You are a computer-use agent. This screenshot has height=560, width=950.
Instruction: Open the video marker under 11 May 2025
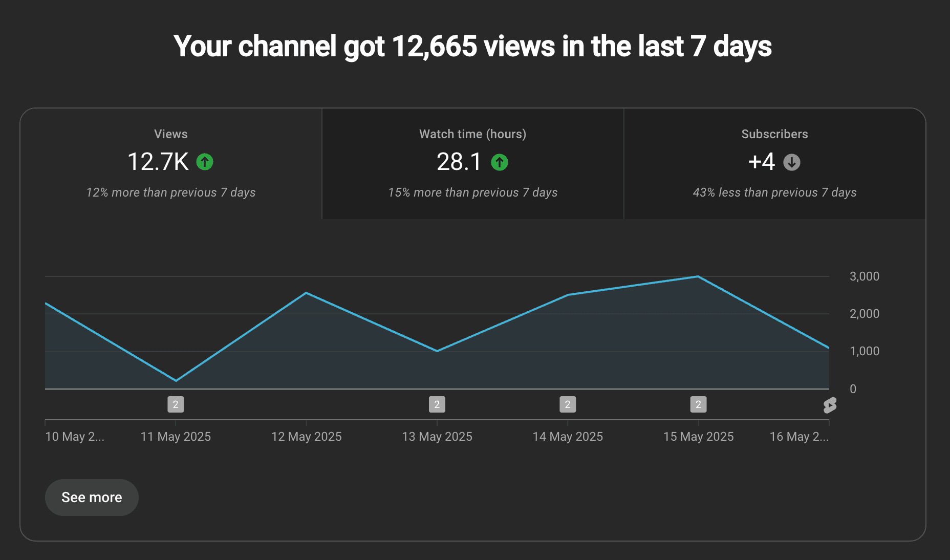(x=176, y=404)
